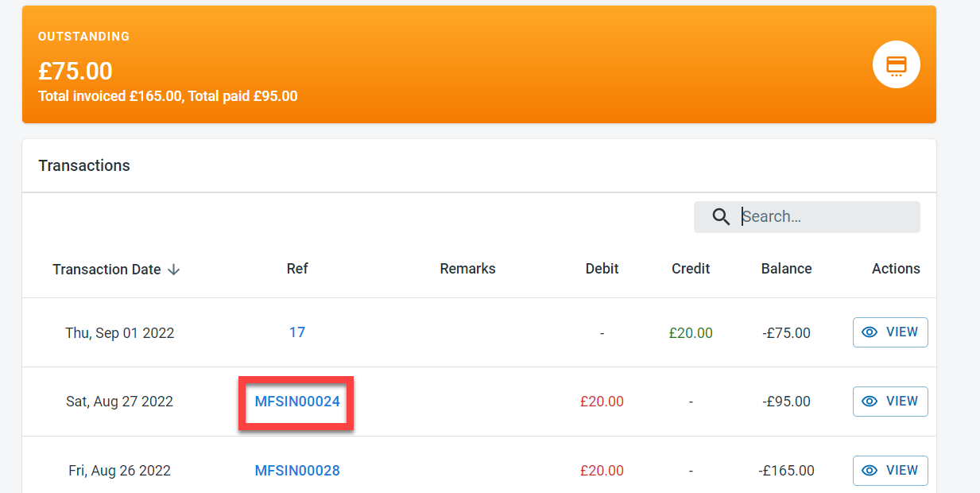Click the Actions column header
Image resolution: width=980 pixels, height=493 pixels.
[896, 269]
